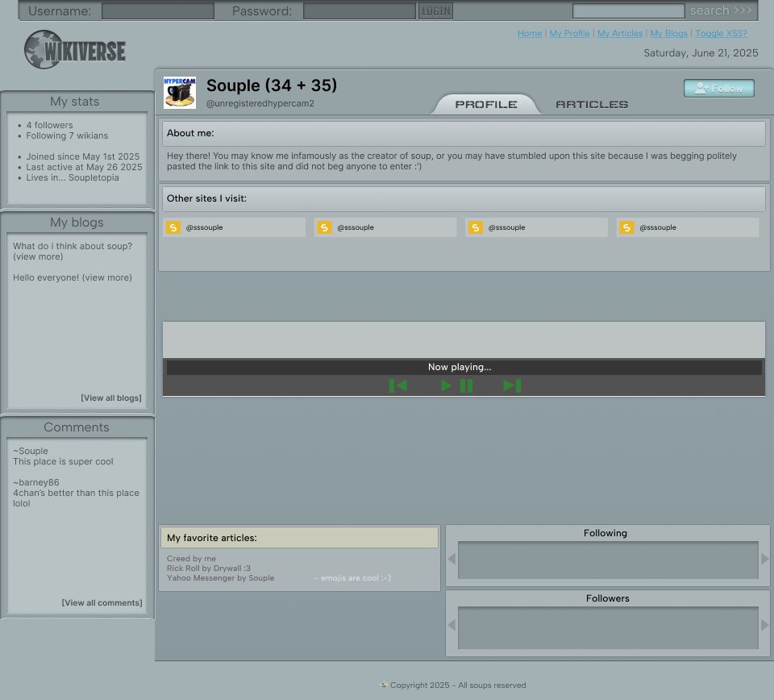Click the LOGIN button
This screenshot has width=774, height=700.
[x=436, y=10]
